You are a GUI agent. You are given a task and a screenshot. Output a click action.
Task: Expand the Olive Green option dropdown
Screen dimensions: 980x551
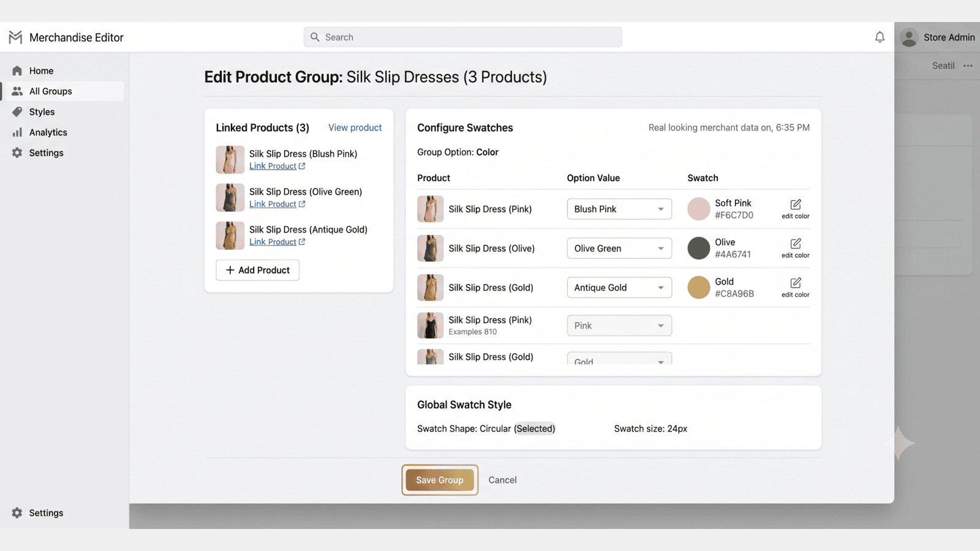coord(619,248)
